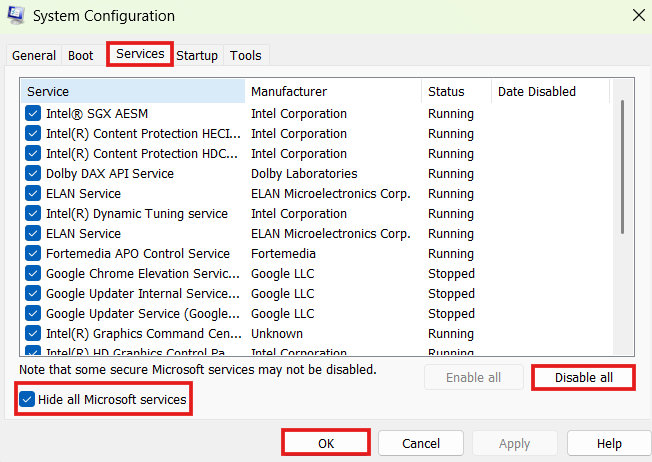This screenshot has height=462, width=652.
Task: Click the Apply button
Action: 514,443
